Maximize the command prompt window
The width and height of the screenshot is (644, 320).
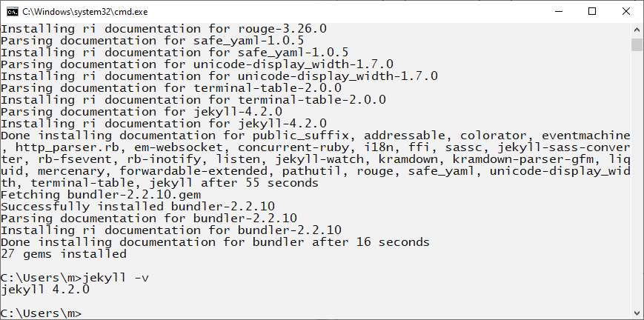(592, 11)
